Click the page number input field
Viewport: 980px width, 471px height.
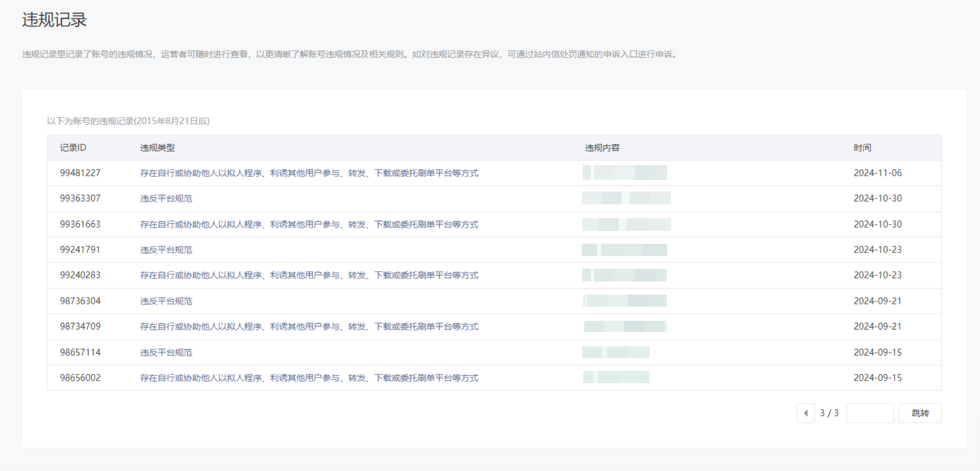pos(870,413)
